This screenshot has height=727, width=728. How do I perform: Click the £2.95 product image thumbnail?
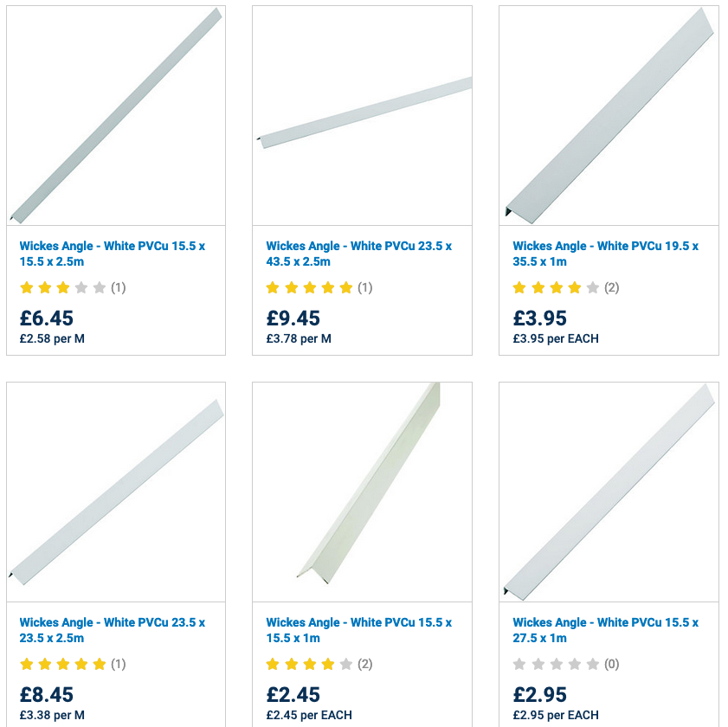tap(609, 492)
